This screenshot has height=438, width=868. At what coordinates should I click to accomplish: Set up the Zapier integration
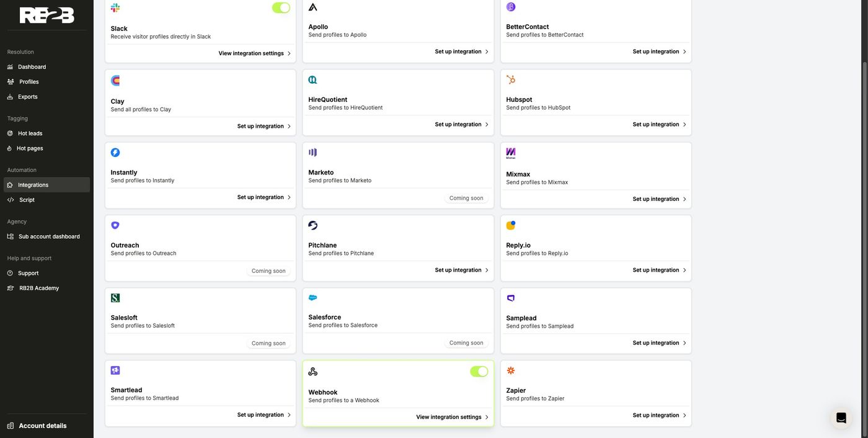[660, 415]
